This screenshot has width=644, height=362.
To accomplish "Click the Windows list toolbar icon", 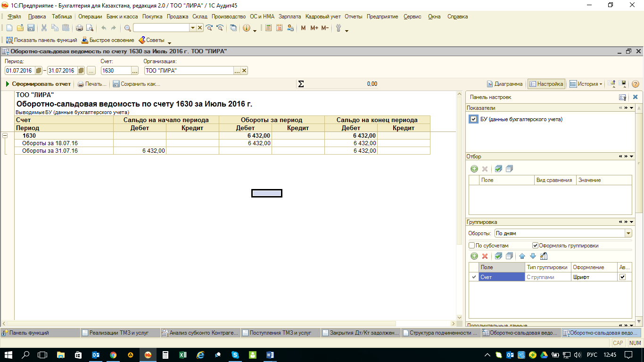I will [x=234, y=28].
